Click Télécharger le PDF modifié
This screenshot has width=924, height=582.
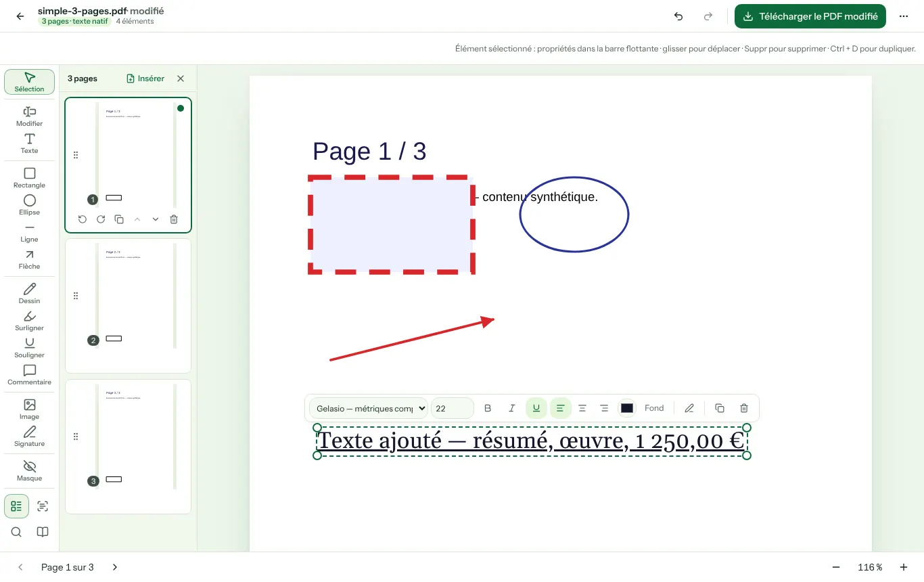click(x=810, y=16)
